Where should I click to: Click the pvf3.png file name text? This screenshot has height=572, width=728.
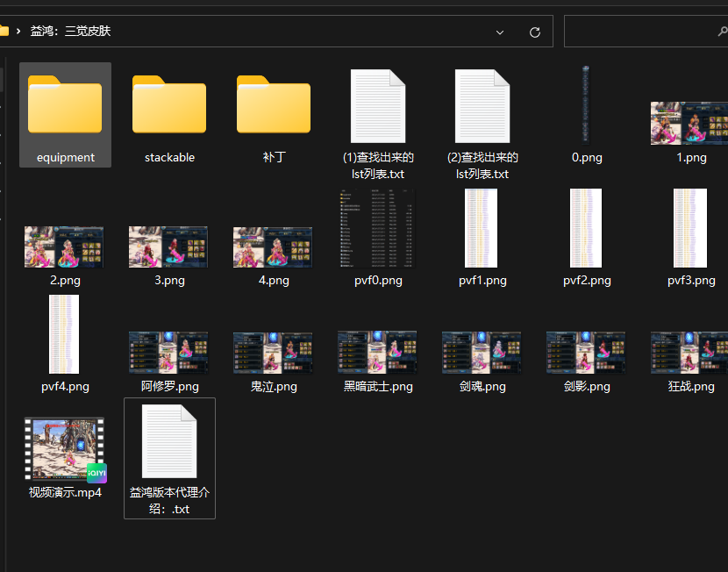pos(691,281)
